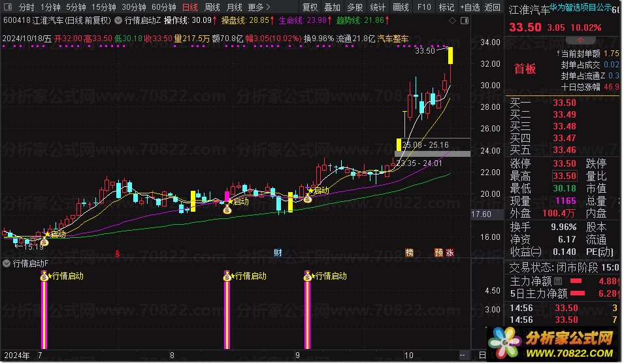Open dropdown beside 行情启动F indicator

[x=7, y=263]
